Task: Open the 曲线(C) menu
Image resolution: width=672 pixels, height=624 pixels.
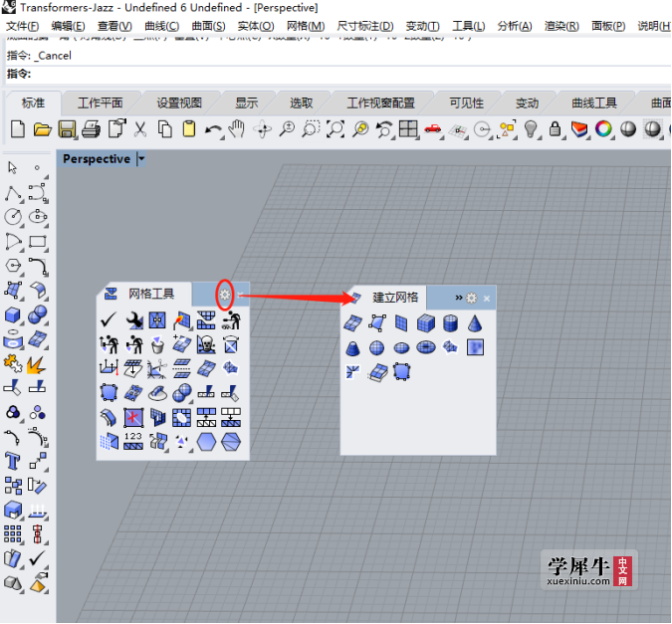Action: [x=161, y=26]
